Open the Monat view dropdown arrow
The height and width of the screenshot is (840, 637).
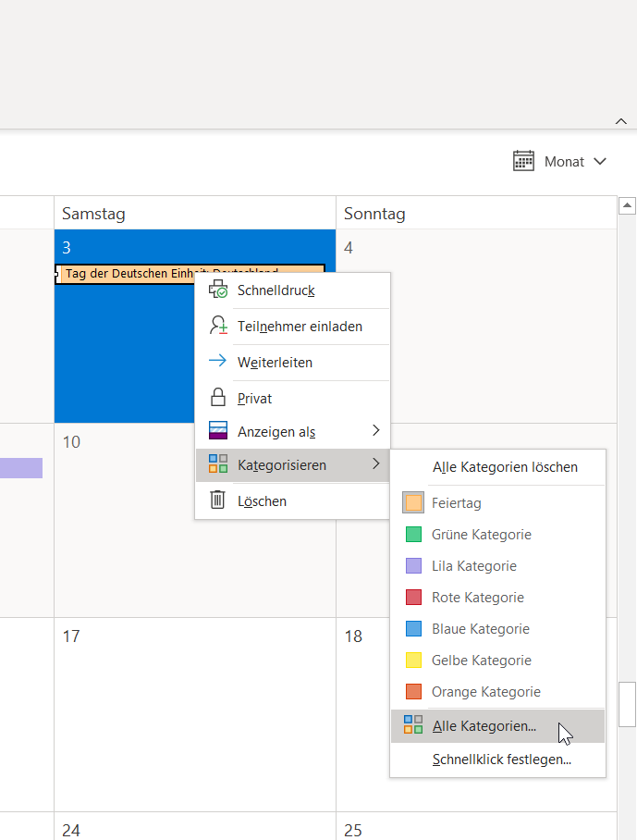point(600,161)
